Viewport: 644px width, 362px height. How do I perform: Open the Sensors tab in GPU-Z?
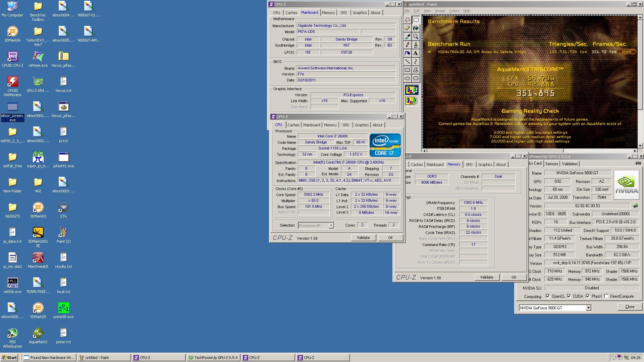coord(552,164)
